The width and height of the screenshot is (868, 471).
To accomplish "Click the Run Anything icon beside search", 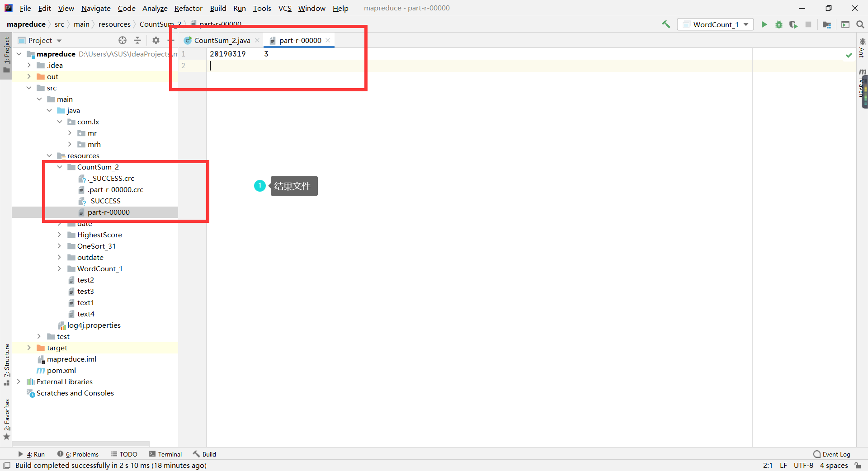I will [x=845, y=24].
